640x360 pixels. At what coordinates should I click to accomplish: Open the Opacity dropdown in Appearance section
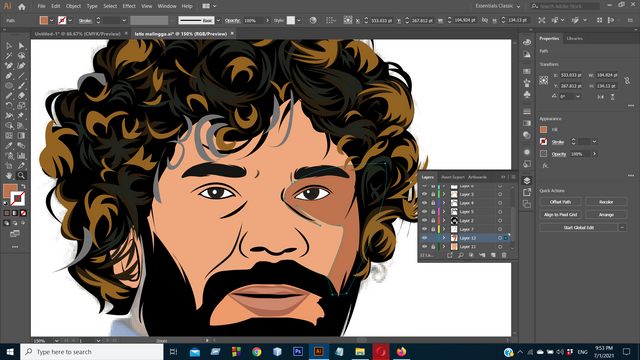click(x=595, y=154)
